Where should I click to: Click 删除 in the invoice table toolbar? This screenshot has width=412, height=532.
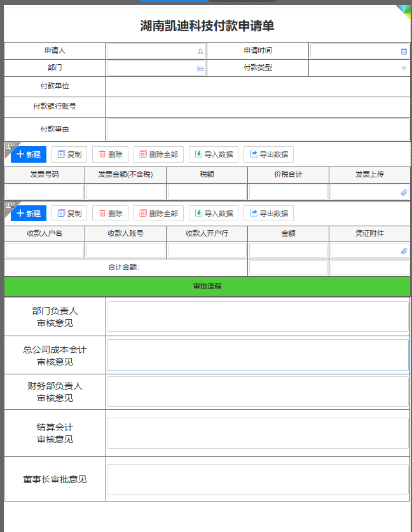pyautogui.click(x=110, y=154)
